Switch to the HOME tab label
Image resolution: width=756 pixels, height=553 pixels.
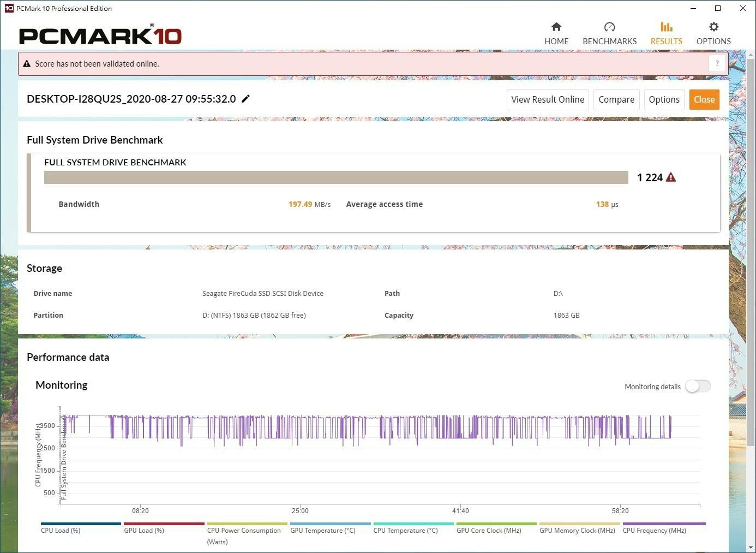click(556, 41)
